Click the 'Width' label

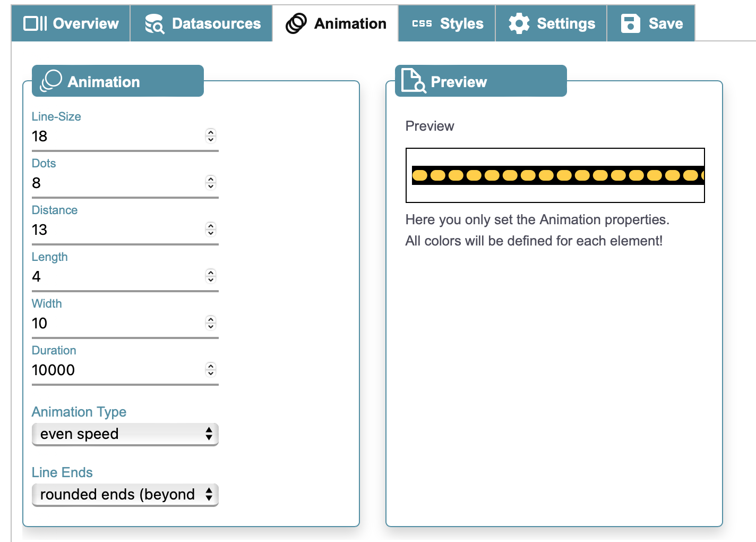tap(47, 303)
